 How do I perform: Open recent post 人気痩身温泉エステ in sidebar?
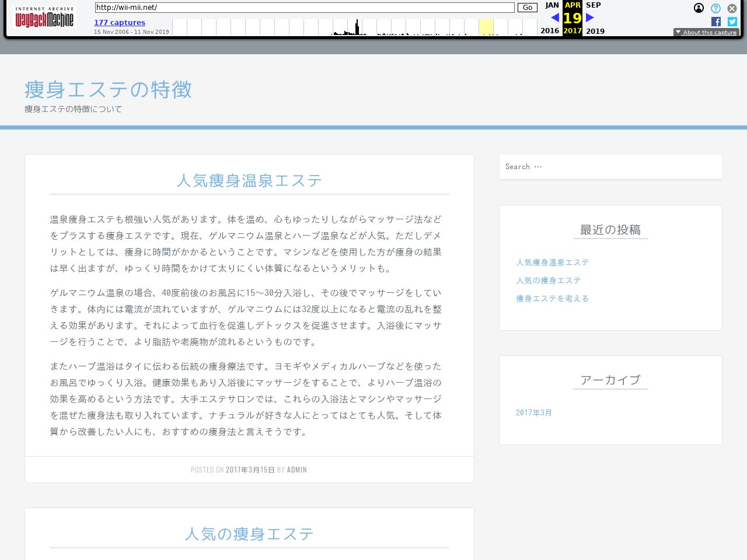(553, 262)
